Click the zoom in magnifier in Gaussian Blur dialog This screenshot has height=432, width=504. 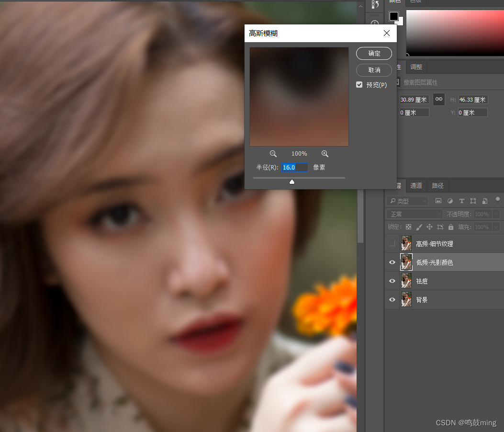pos(325,154)
